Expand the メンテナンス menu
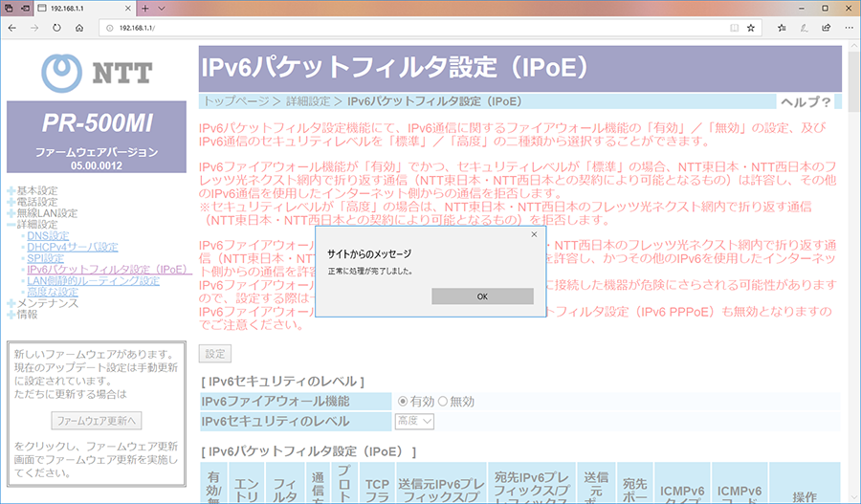The image size is (861, 504). [42, 303]
